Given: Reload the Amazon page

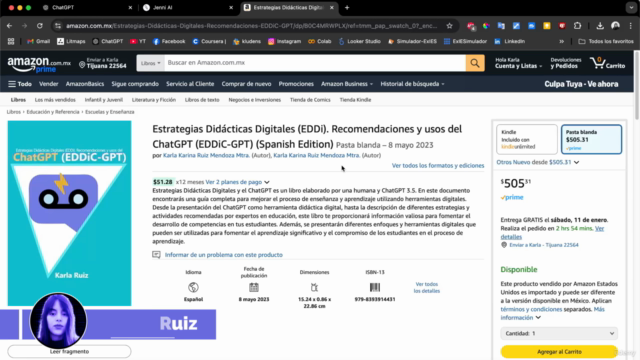Looking at the screenshot, I should 40,26.
